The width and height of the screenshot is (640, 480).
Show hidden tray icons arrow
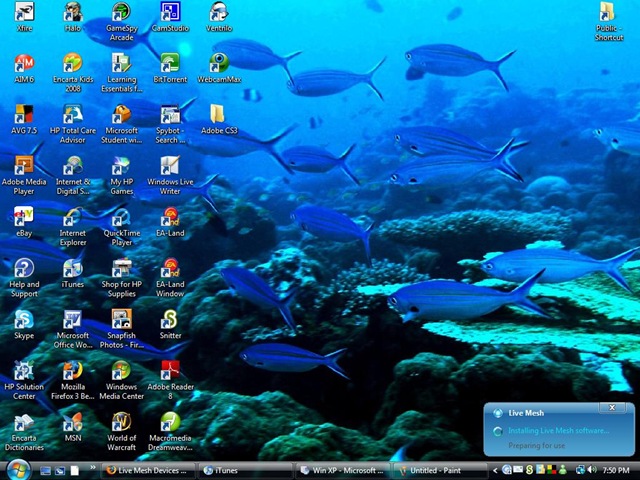click(x=495, y=471)
